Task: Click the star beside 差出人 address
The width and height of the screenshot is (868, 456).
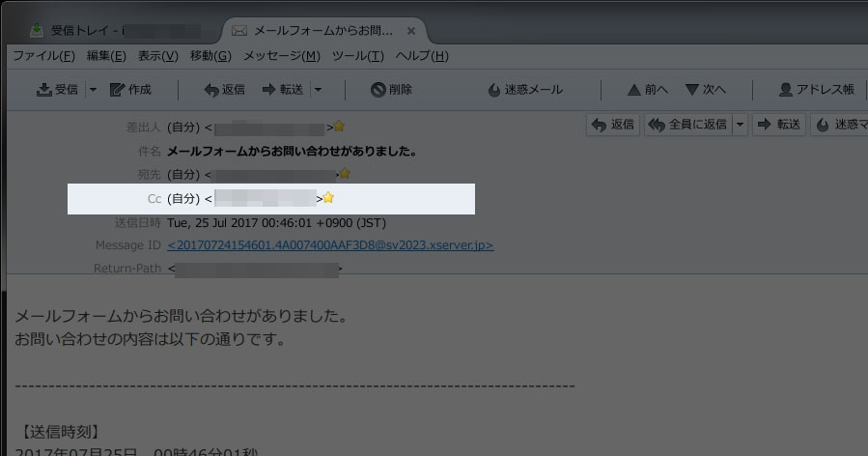Action: click(339, 127)
